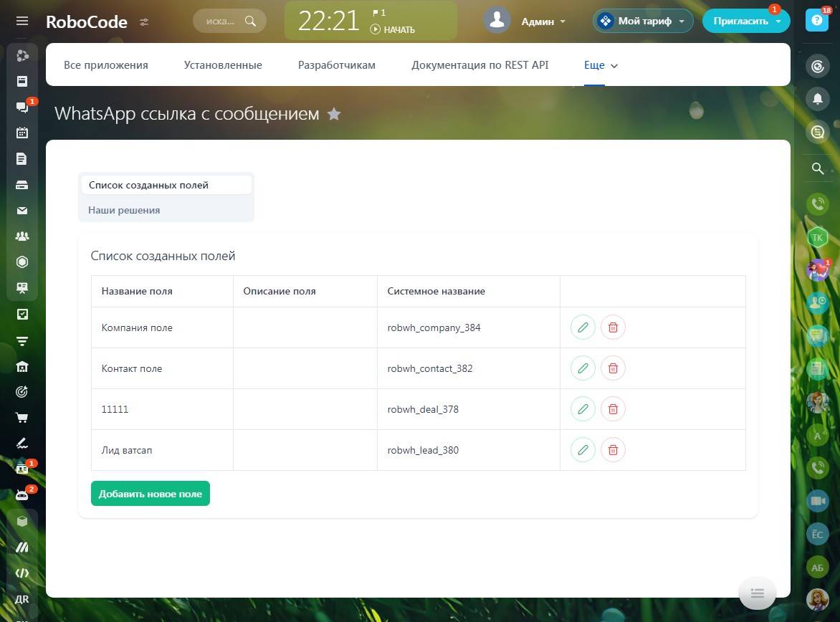Switch to Все приложения tab

pyautogui.click(x=106, y=65)
